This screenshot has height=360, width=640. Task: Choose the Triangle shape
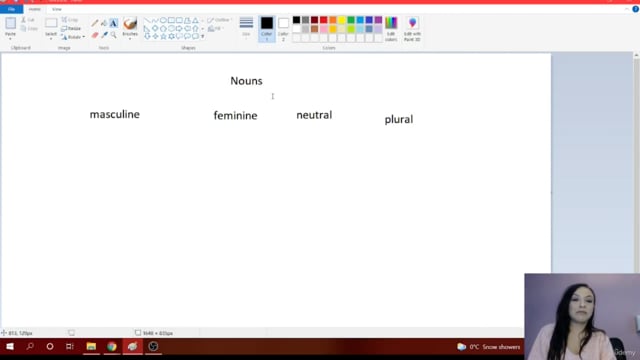tap(196, 20)
